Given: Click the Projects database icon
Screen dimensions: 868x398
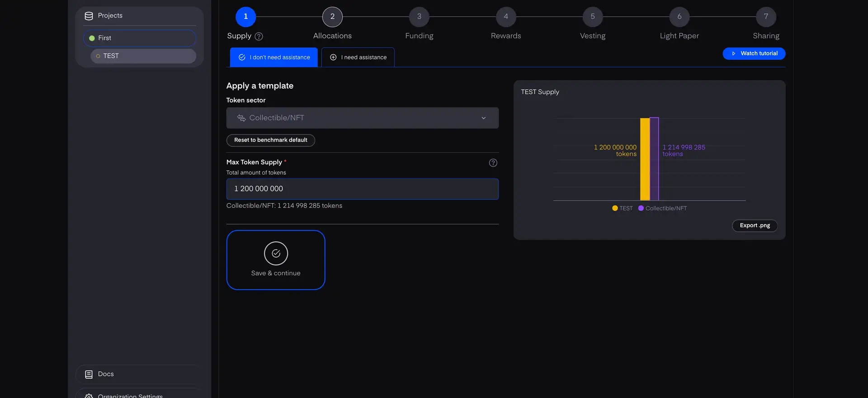Looking at the screenshot, I should (89, 16).
